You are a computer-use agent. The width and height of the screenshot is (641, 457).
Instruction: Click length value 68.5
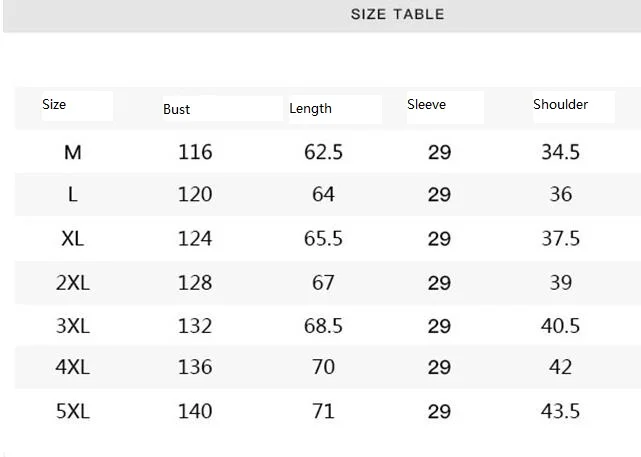coord(323,326)
